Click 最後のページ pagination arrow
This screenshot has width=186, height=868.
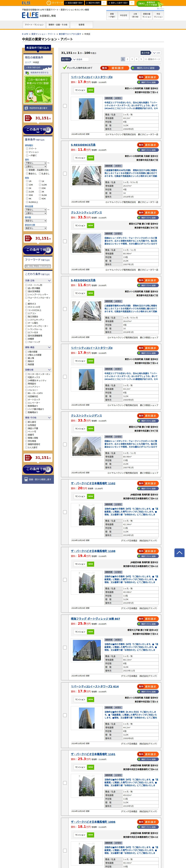point(152,59)
